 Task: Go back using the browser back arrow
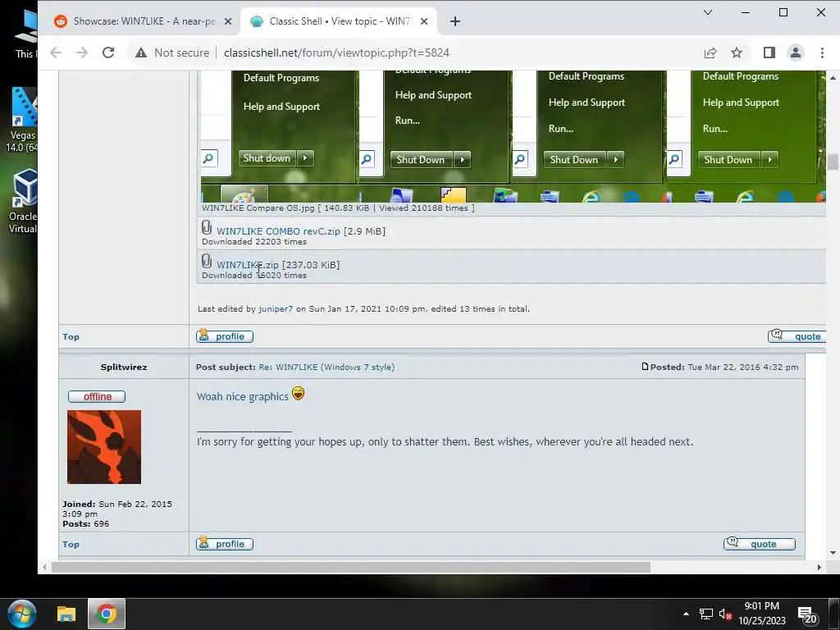[56, 52]
